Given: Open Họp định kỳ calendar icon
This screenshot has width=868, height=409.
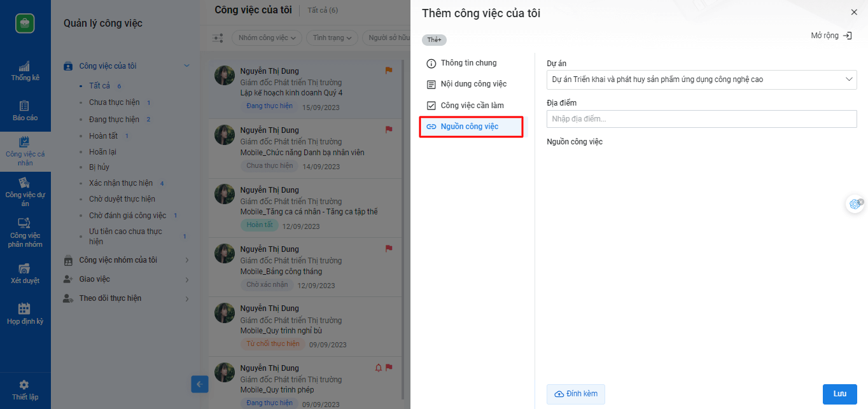Looking at the screenshot, I should (x=25, y=314).
